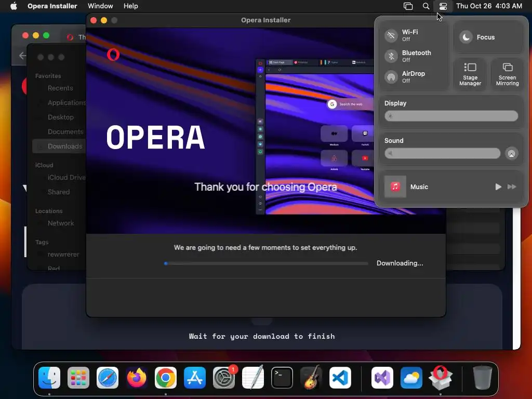Open Firefox from the Dock
This screenshot has height=399, width=532.
coord(137,378)
